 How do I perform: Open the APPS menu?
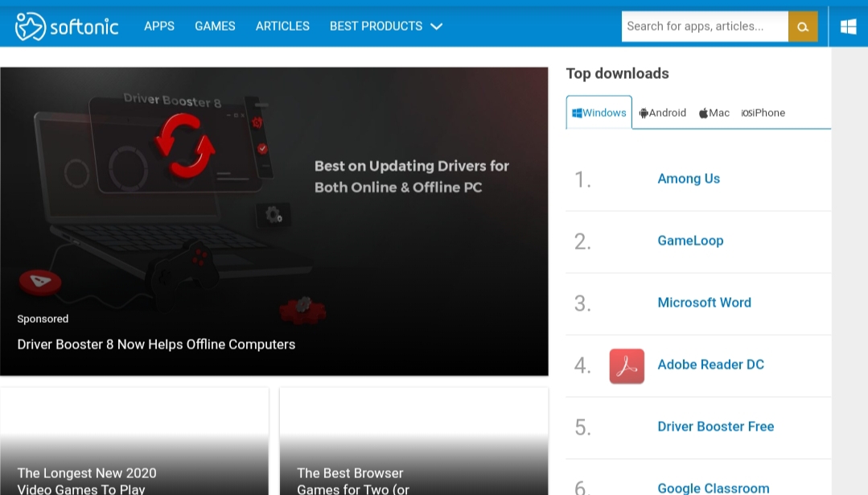coord(158,26)
